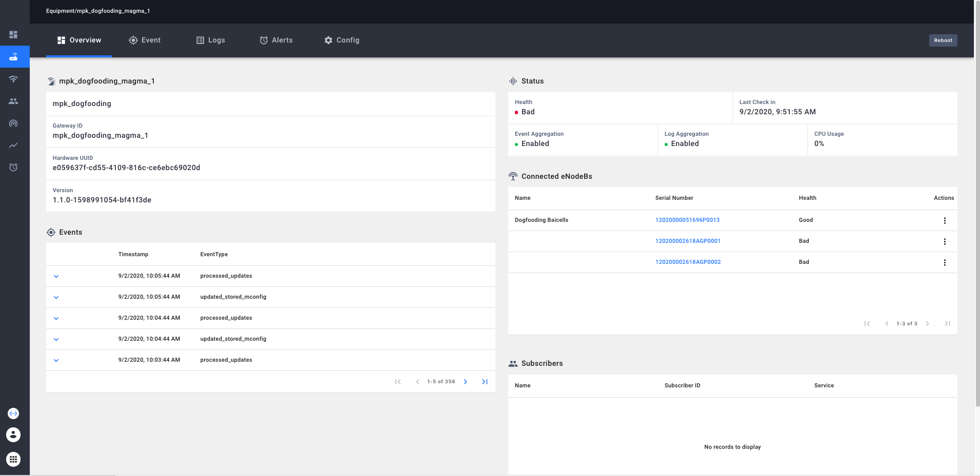Screen dimensions: 980x476
Task: Go to next page of Events table
Action: coord(465,382)
